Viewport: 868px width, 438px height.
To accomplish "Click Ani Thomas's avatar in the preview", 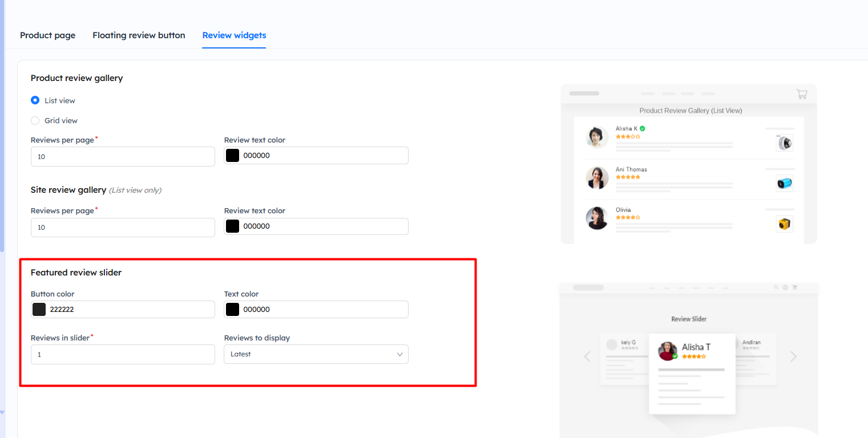I will coord(597,178).
